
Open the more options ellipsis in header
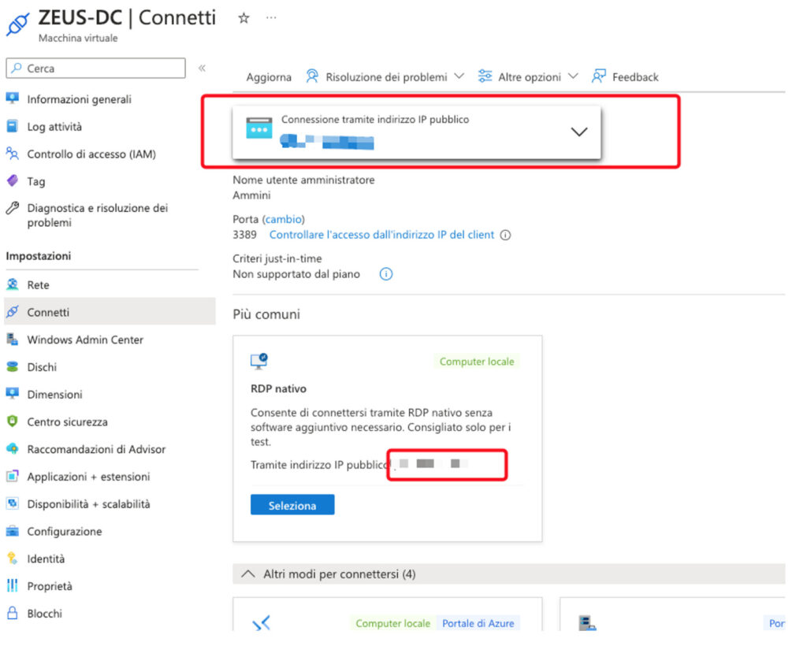[x=271, y=18]
